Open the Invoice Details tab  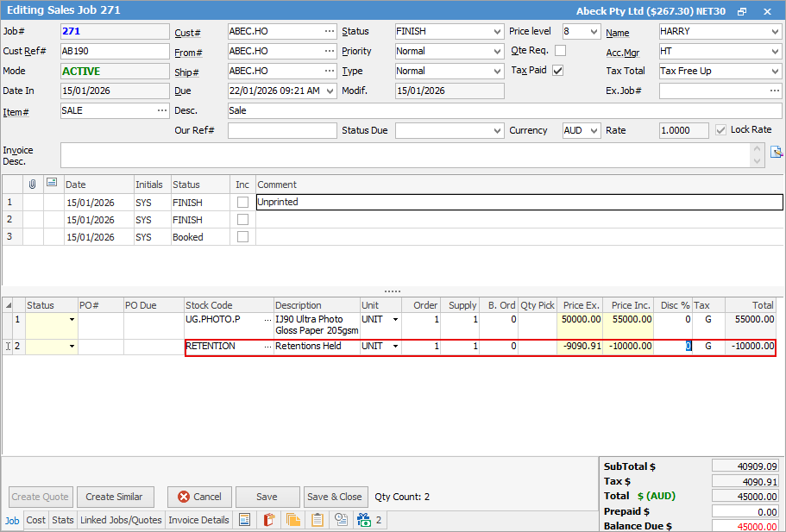[x=198, y=520]
